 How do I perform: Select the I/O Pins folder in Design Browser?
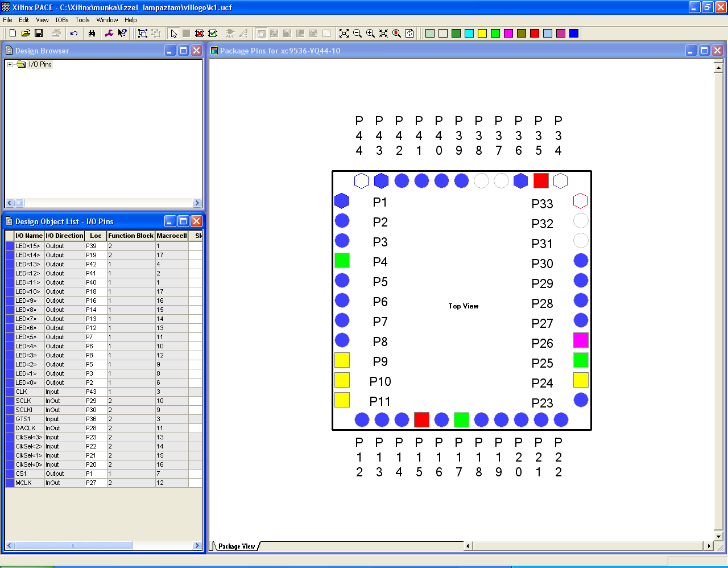40,64
